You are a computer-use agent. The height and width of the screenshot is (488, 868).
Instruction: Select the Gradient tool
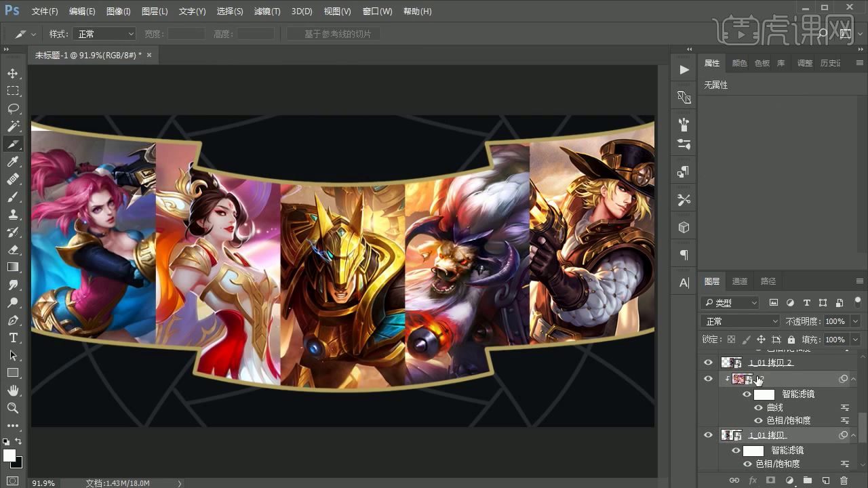tap(13, 267)
